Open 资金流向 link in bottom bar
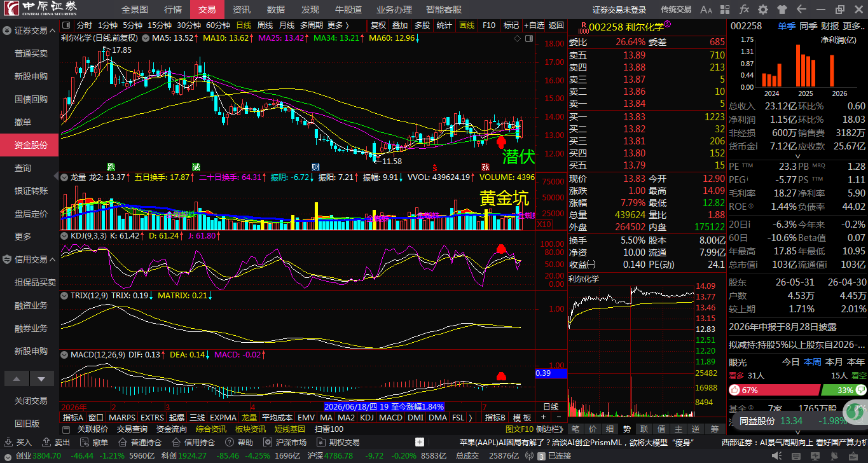This screenshot has width=868, height=463. (172, 429)
